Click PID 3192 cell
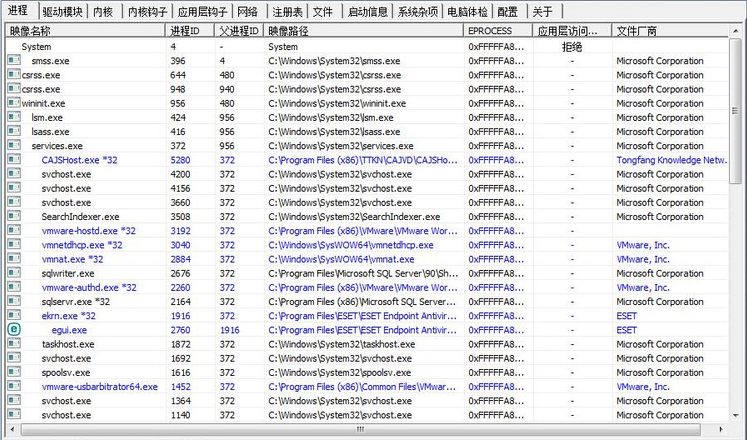747x440 pixels. pyautogui.click(x=181, y=231)
